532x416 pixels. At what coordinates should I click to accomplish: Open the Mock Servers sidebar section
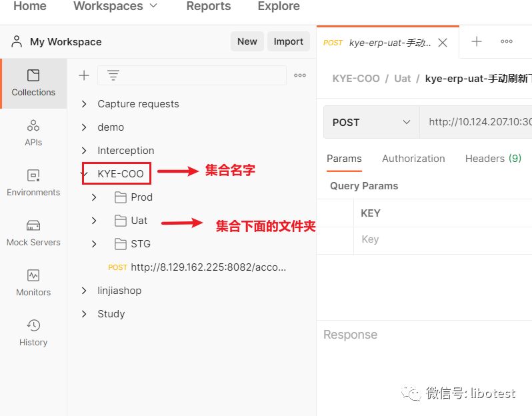click(x=33, y=233)
